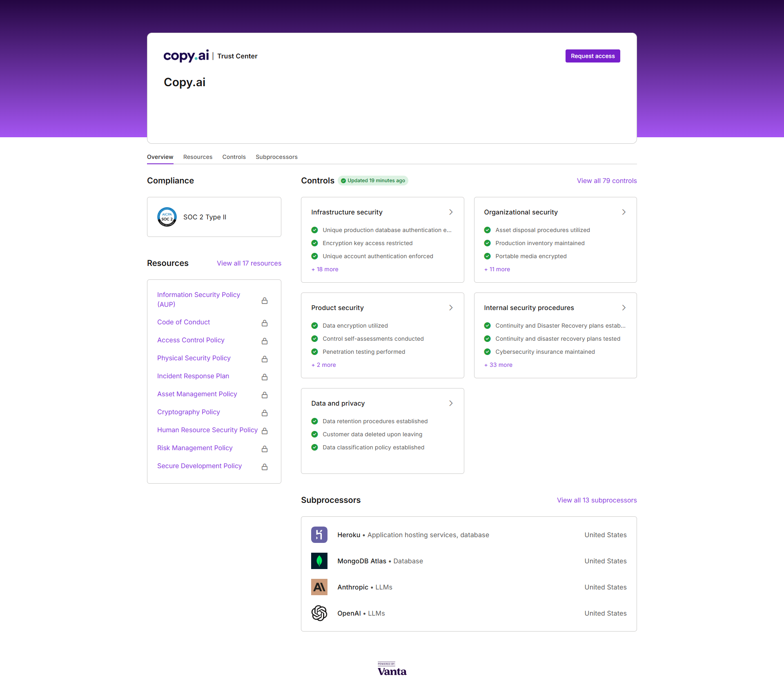Click the Request access button

pos(592,56)
